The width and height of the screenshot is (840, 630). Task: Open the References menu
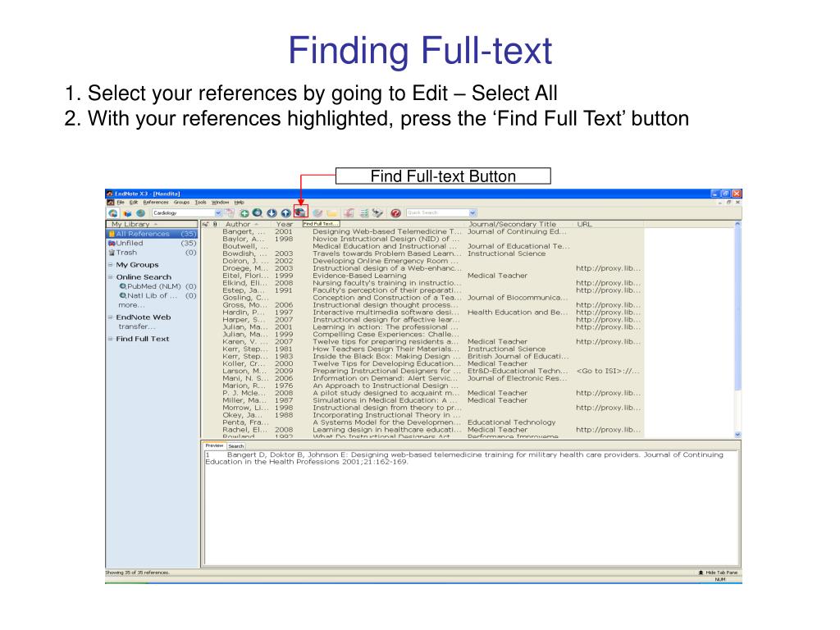[155, 203]
